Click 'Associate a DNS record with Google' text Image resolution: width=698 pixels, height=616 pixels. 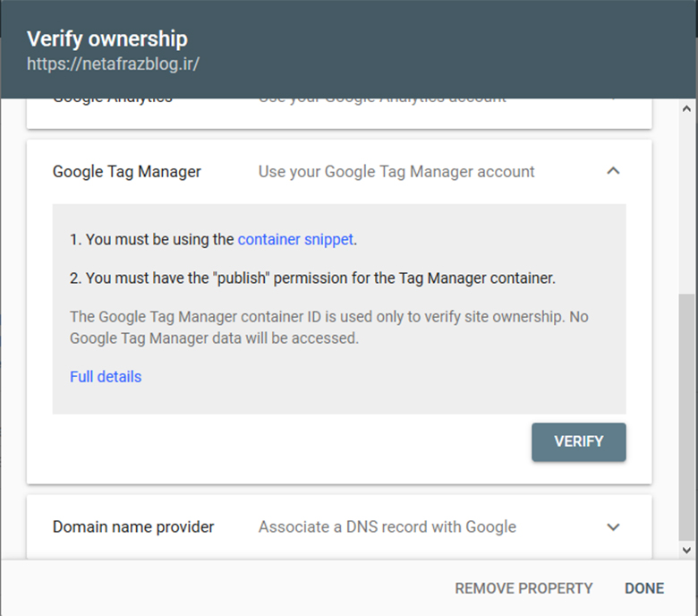(387, 527)
